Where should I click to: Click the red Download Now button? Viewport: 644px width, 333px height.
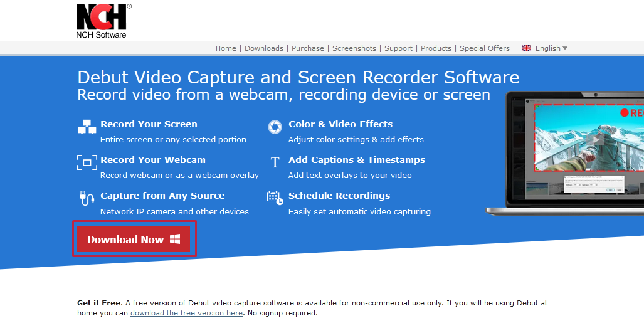134,239
